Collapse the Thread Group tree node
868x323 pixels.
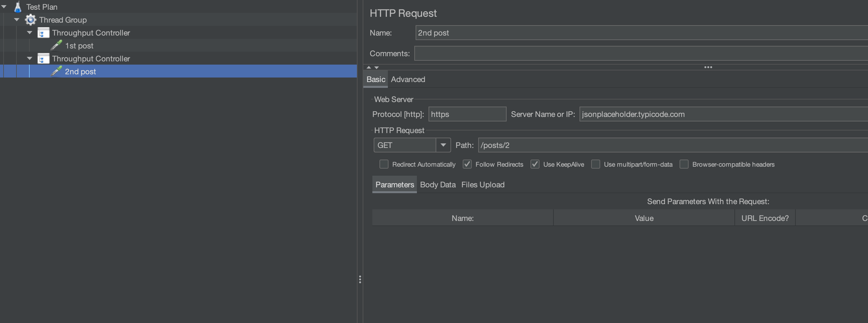[16, 20]
